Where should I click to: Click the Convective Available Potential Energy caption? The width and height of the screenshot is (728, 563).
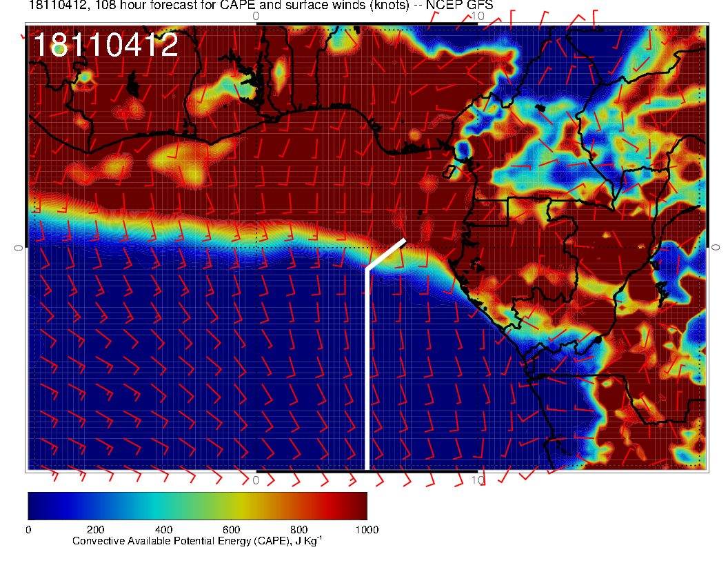click(196, 542)
